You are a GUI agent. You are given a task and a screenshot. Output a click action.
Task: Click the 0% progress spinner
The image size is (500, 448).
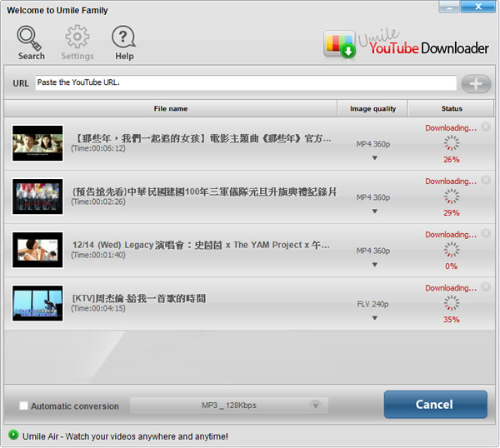[x=452, y=250]
